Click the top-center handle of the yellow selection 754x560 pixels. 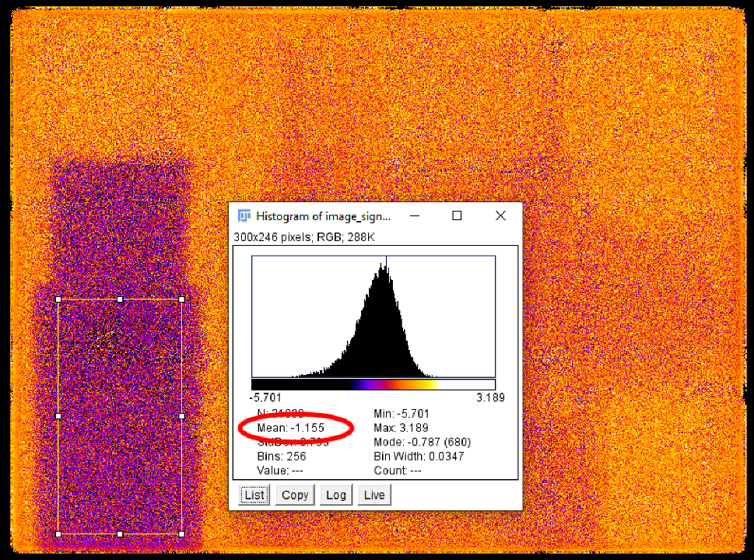(x=120, y=299)
